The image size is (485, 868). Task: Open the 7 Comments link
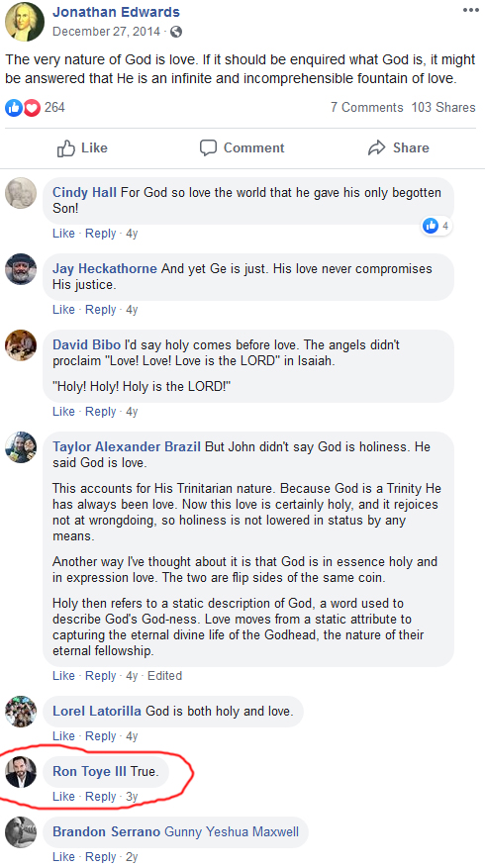[x=366, y=108]
